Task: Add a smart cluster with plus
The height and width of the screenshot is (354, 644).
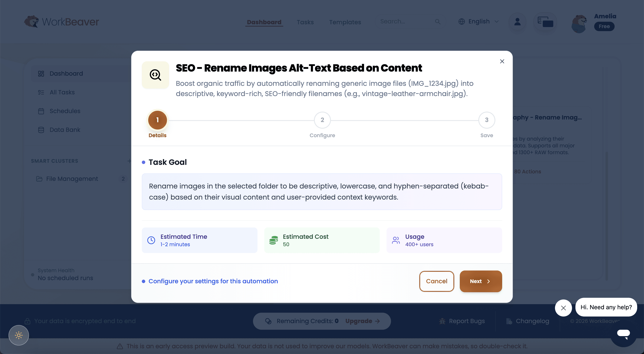Action: (129, 161)
